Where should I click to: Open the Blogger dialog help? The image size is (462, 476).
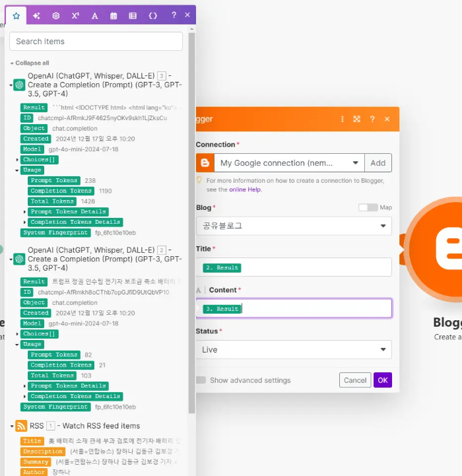[x=372, y=119]
